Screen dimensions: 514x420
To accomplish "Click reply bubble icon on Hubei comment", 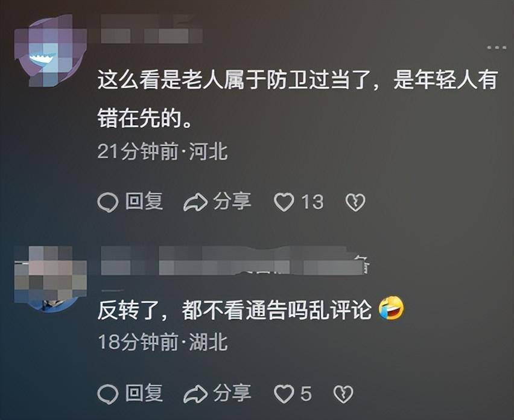I will (x=108, y=394).
